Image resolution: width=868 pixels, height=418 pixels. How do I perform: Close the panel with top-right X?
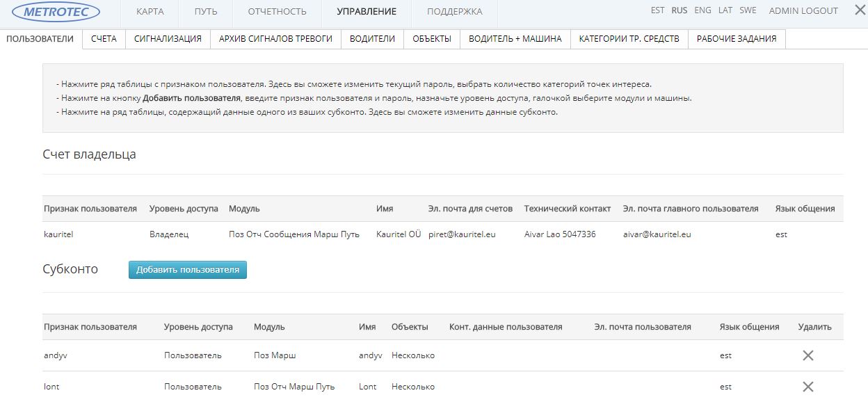[x=859, y=10]
